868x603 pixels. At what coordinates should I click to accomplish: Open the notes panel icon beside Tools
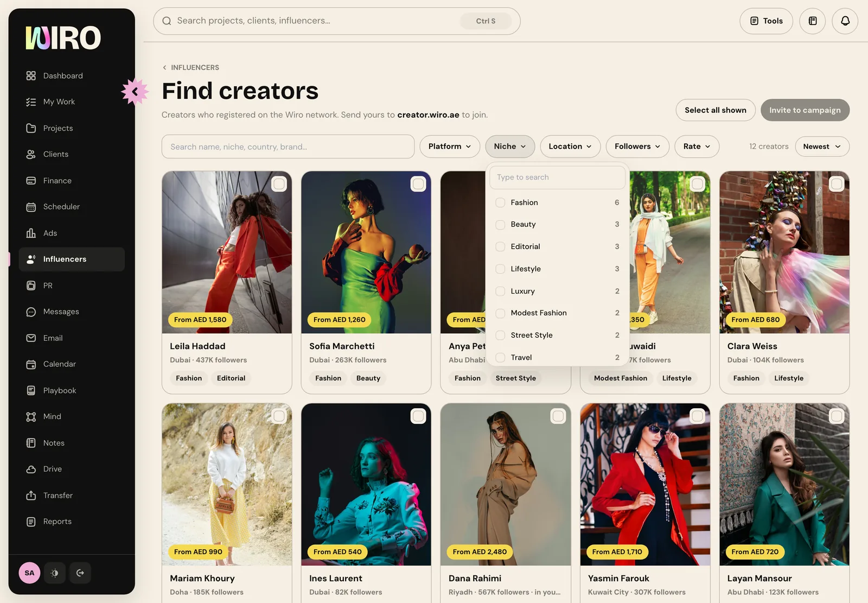click(x=812, y=21)
